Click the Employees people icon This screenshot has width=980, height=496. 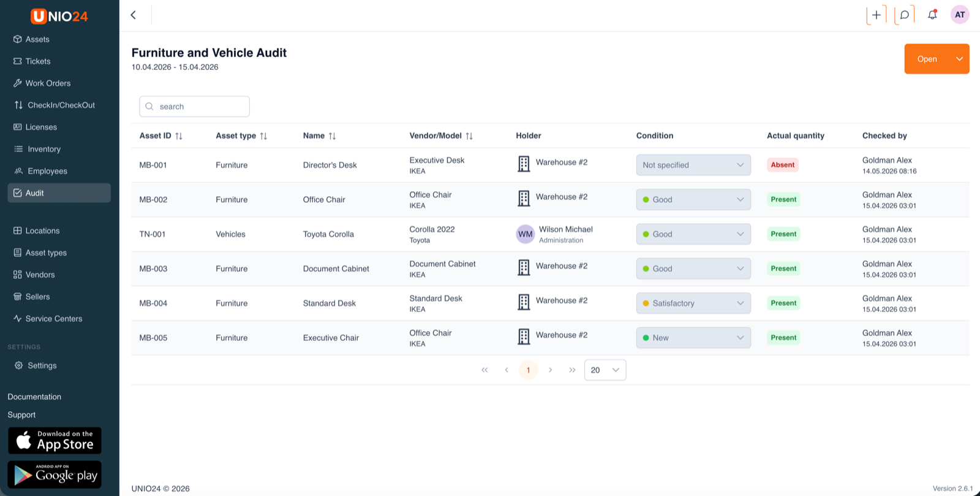click(18, 171)
